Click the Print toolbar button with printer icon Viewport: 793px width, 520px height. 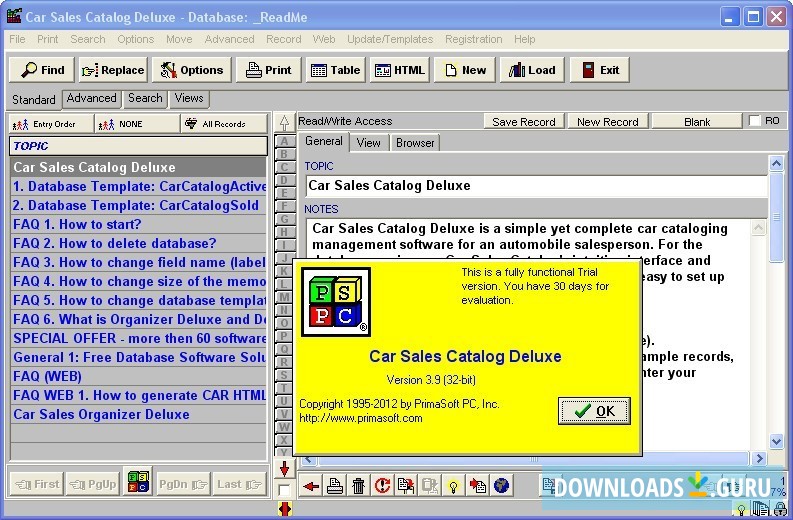click(269, 70)
